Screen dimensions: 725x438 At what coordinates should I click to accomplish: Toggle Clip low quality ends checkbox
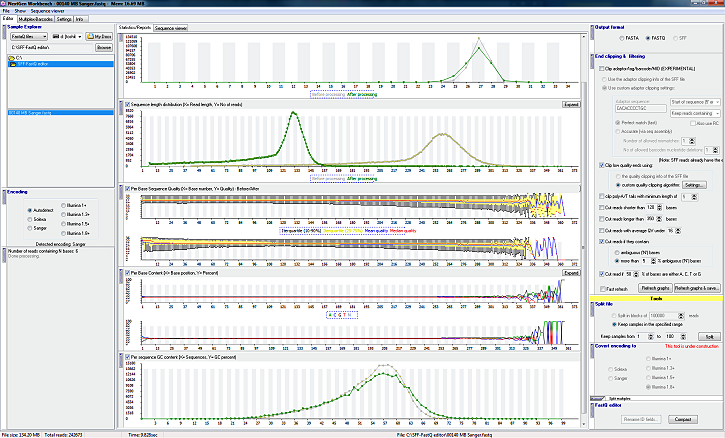[602, 165]
